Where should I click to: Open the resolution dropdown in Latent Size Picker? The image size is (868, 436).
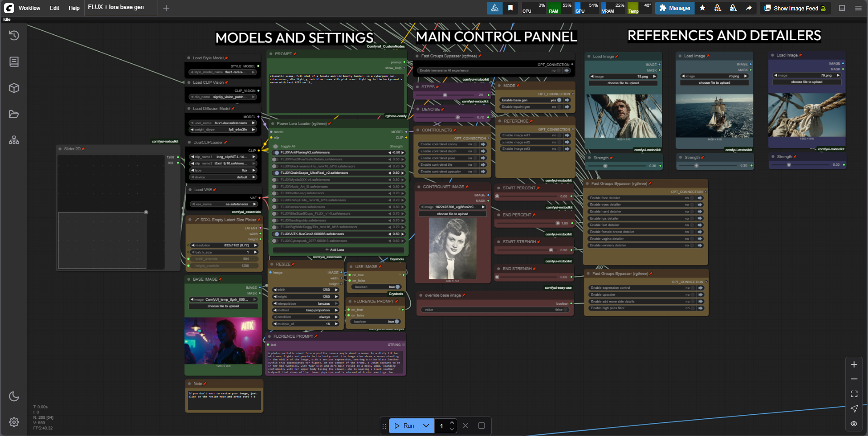pos(225,245)
